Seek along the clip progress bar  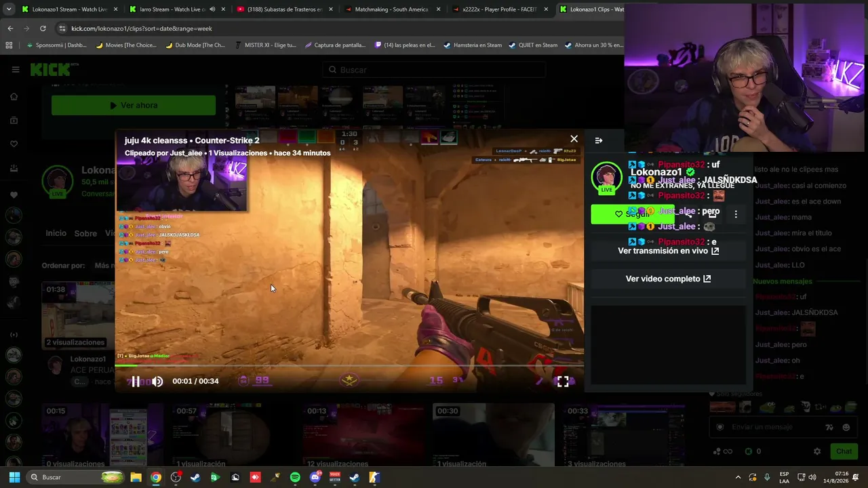click(x=349, y=366)
